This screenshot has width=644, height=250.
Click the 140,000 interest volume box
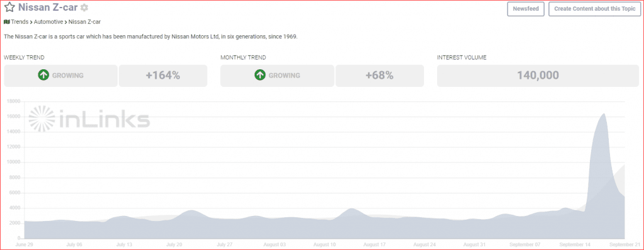(x=538, y=76)
